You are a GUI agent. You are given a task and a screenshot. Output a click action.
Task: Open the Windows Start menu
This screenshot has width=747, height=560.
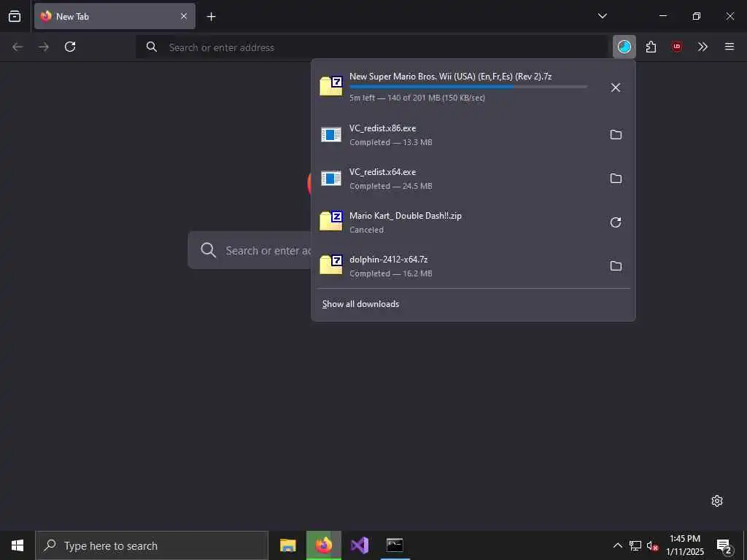(18, 545)
